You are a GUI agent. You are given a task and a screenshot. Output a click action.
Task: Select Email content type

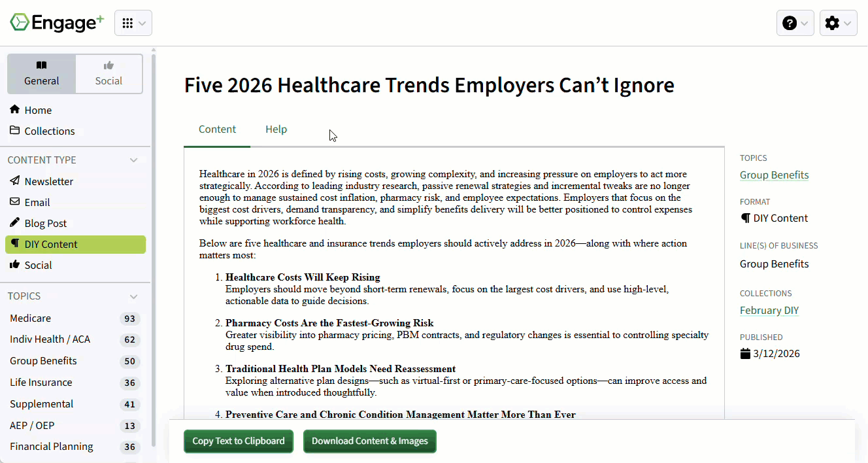[x=30, y=202]
